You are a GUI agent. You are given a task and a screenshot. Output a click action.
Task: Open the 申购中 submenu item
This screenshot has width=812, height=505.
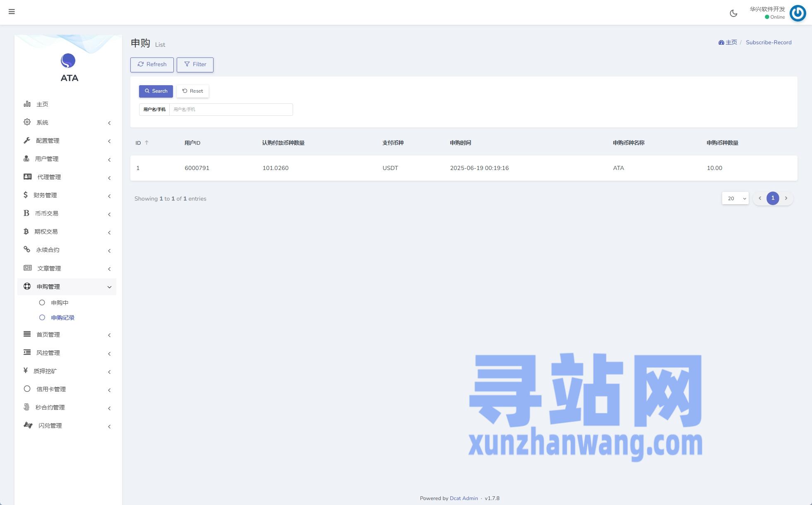pos(60,303)
